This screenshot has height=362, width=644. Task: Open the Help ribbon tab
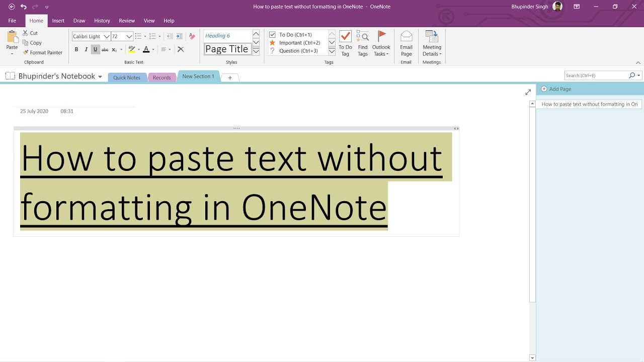pyautogui.click(x=169, y=21)
